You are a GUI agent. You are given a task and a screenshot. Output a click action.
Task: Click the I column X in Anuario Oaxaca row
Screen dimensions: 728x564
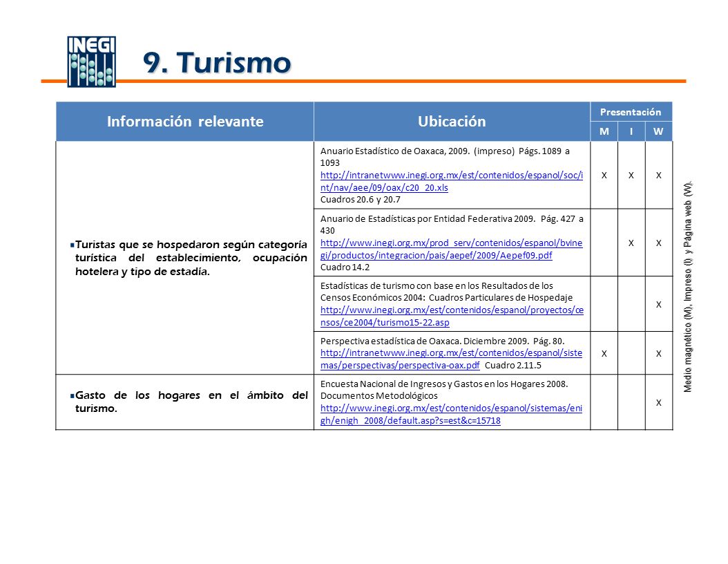(x=631, y=176)
